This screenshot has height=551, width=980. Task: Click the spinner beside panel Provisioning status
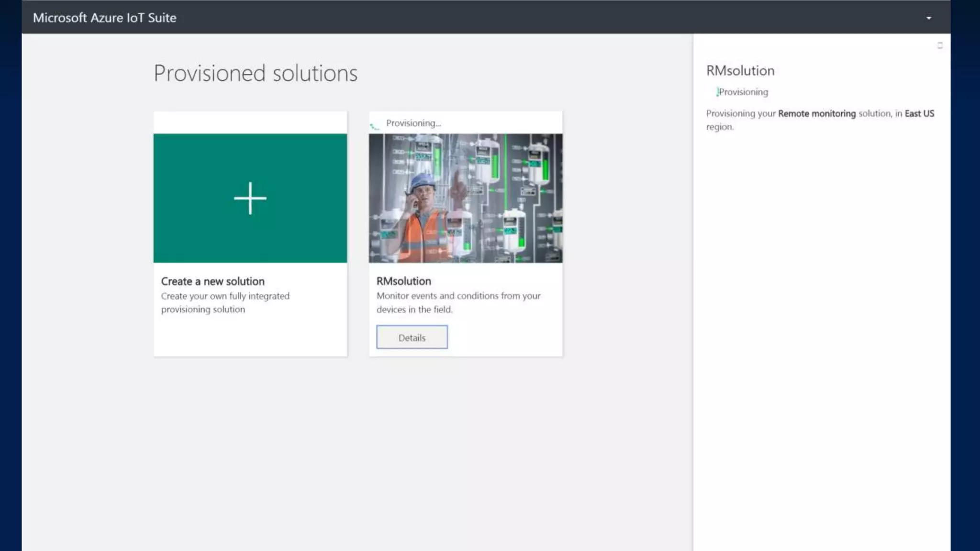717,92
